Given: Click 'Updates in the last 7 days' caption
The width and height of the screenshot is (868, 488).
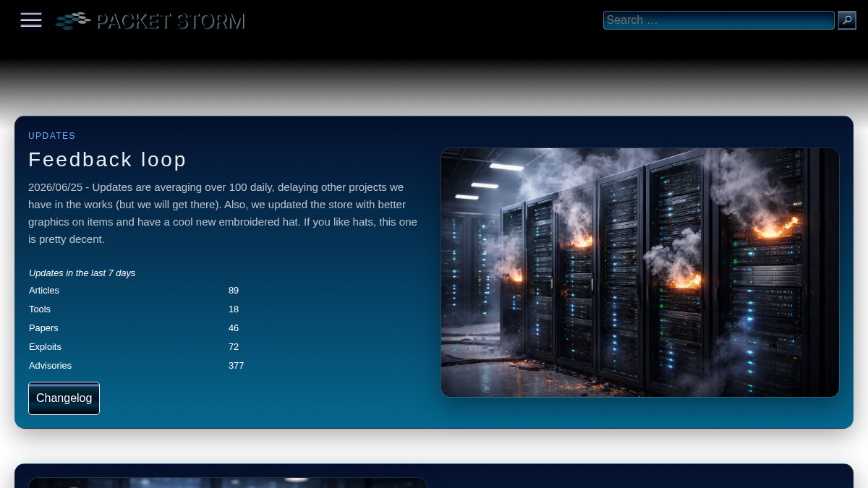Looking at the screenshot, I should coord(82,273).
